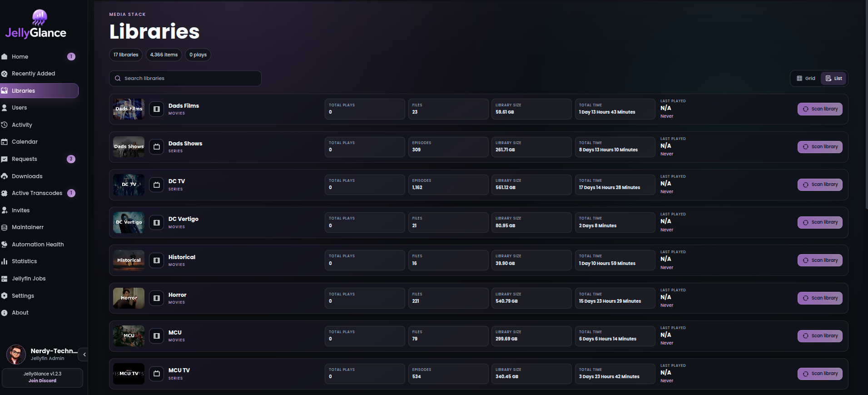Click the Statistics bar chart icon

pos(5,261)
